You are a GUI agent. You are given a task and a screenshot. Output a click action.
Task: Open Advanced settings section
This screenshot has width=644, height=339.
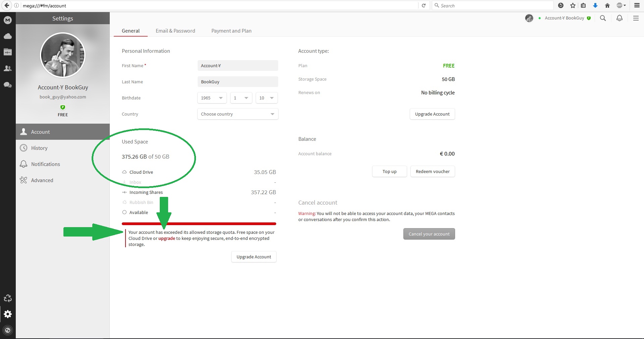63,180
